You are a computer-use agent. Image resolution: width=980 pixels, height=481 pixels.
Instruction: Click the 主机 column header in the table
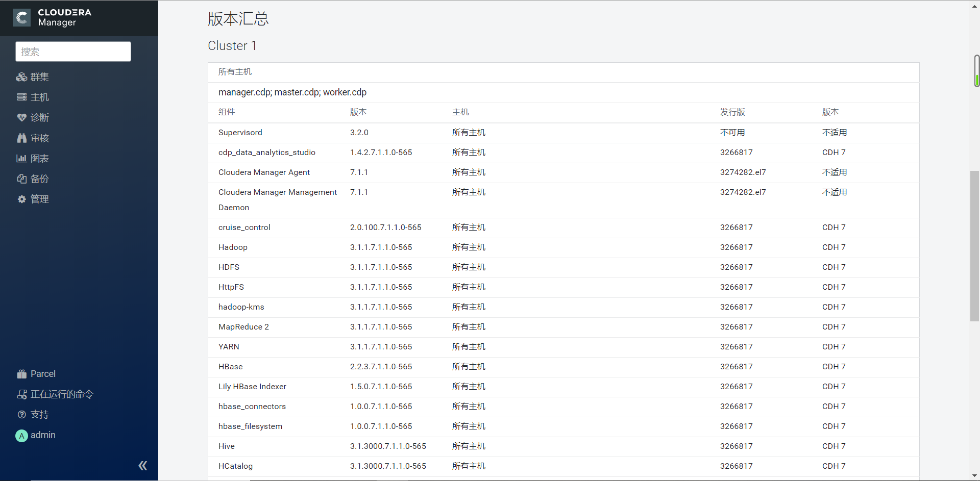(x=460, y=112)
